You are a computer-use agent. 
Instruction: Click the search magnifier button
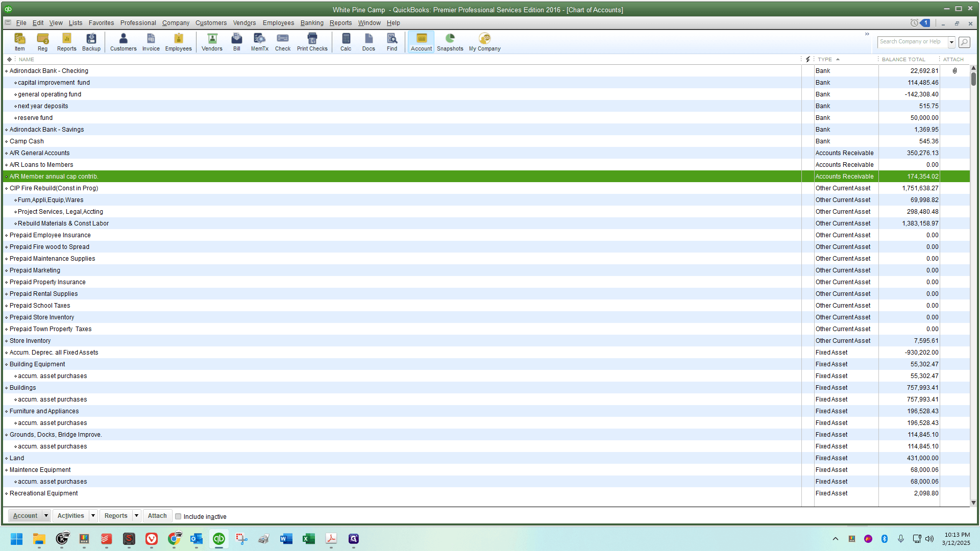pyautogui.click(x=964, y=42)
